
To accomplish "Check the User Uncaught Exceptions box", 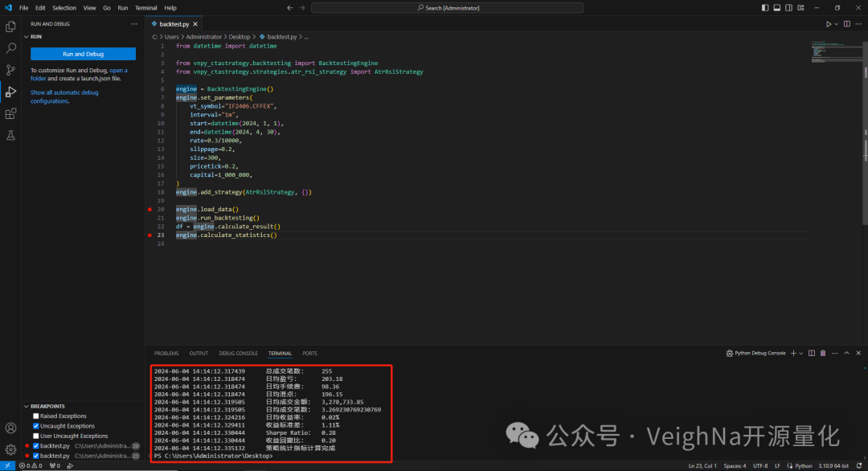I will coord(35,436).
